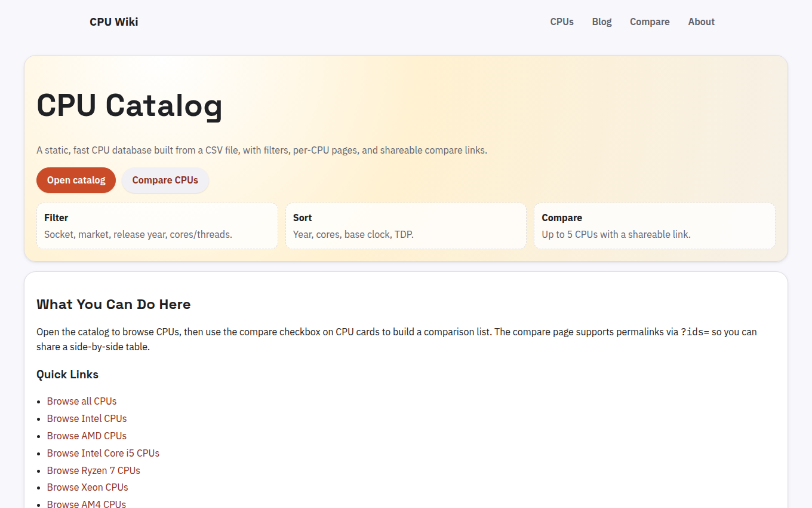The width and height of the screenshot is (812, 508).
Task: Open Browse AMD CPUs link
Action: tap(87, 436)
